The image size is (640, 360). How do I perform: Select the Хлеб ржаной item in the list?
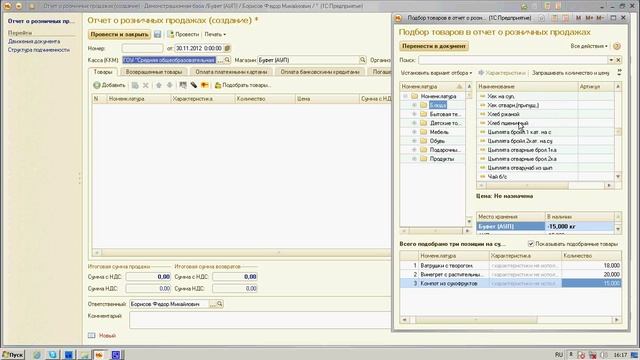tap(503, 114)
